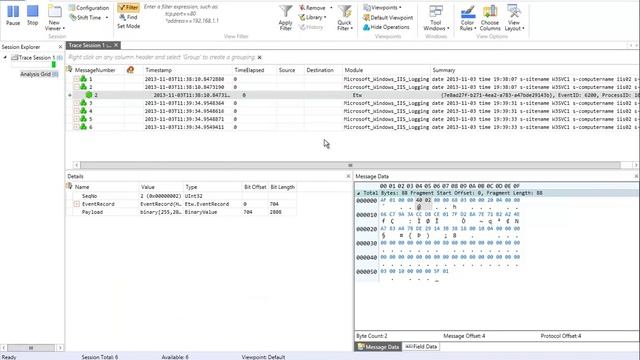The width and height of the screenshot is (640, 360).
Task: Click the Source column header
Action: 287,70
